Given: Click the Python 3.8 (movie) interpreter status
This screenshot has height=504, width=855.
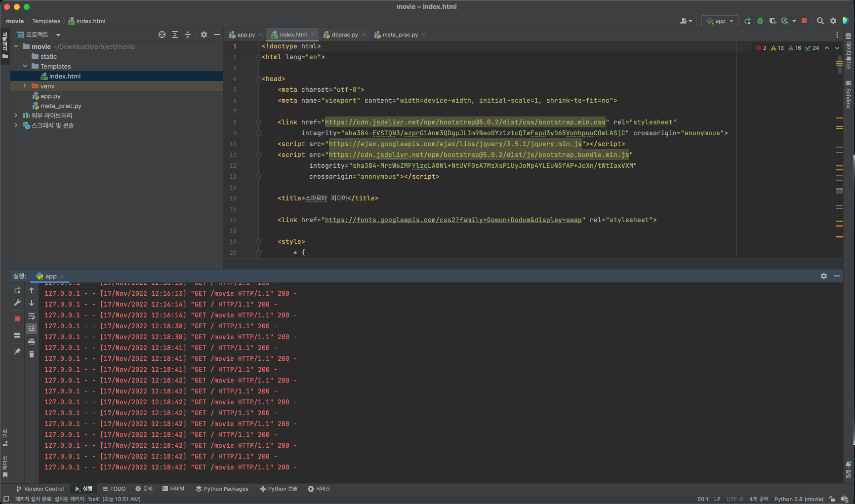Looking at the screenshot, I should [799, 499].
